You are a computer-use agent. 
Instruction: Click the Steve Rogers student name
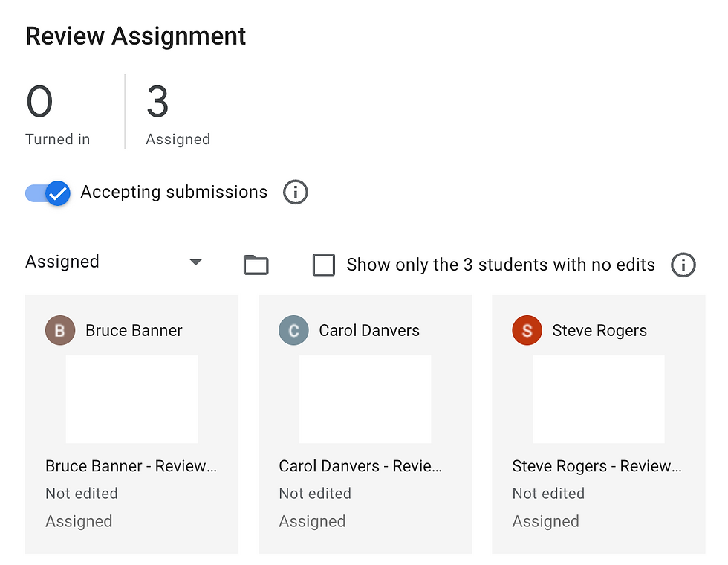tap(599, 330)
